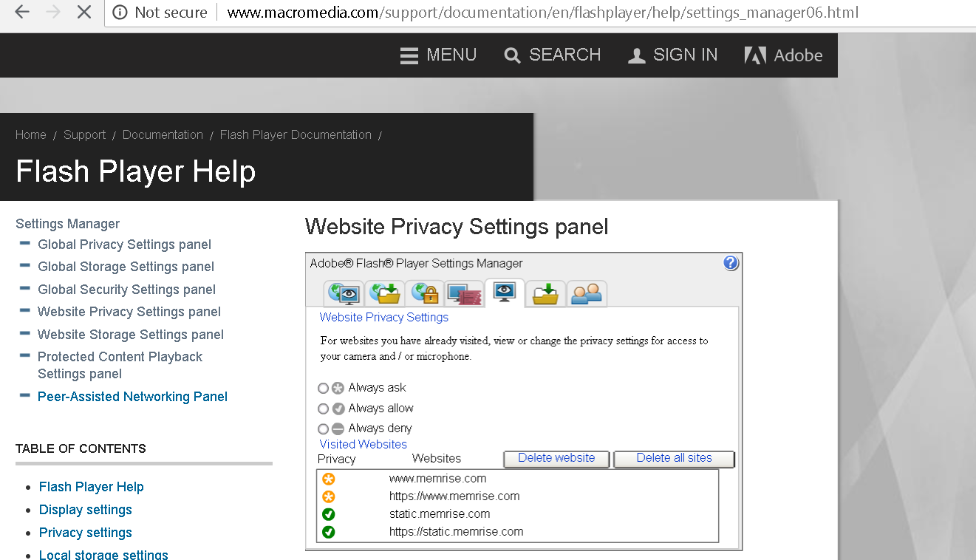The width and height of the screenshot is (976, 560).
Task: Click the Flash Player Help page banner title
Action: (135, 171)
